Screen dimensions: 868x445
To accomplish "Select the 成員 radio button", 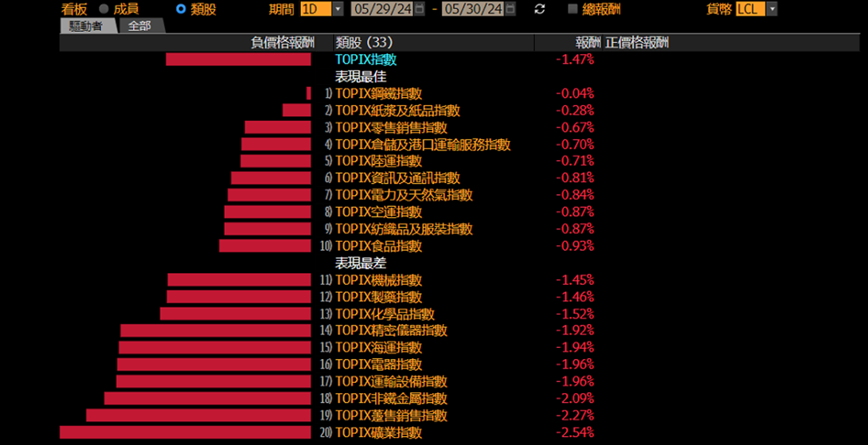I will pos(104,9).
